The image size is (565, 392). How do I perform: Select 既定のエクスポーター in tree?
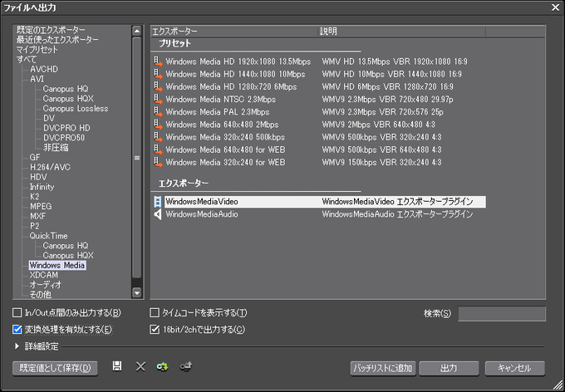point(51,30)
